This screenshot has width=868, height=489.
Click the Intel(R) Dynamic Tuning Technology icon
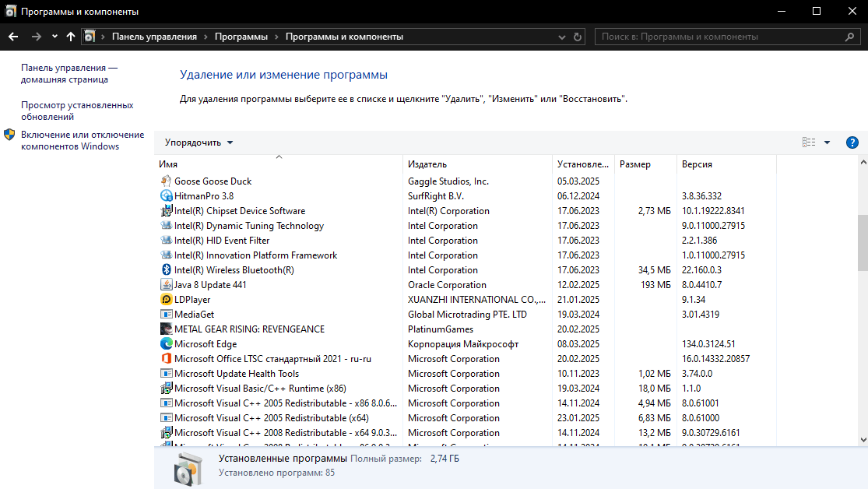point(166,225)
